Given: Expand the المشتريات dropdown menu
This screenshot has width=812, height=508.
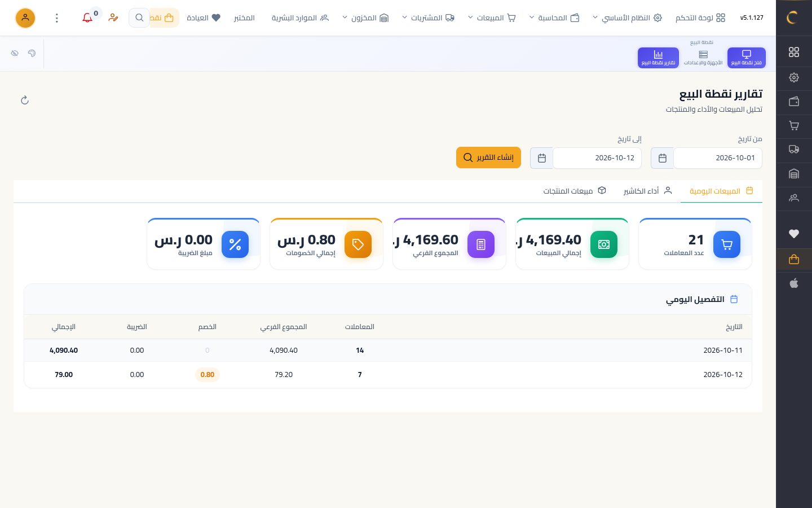Looking at the screenshot, I should [428, 18].
